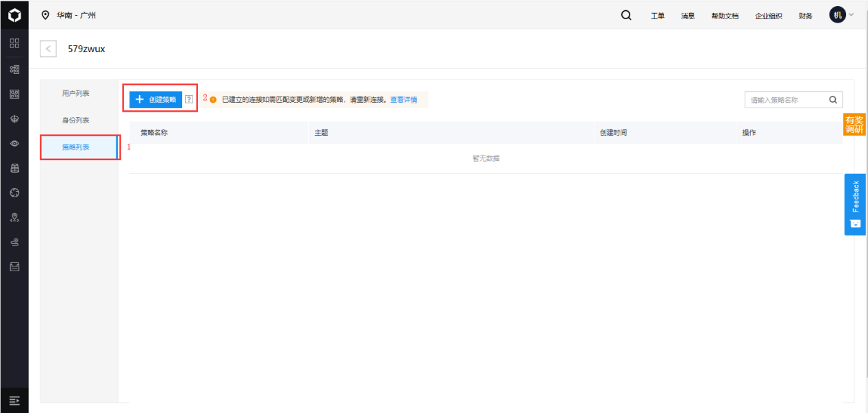Click the 操作 column header
This screenshot has height=413, width=868.
[x=749, y=133]
